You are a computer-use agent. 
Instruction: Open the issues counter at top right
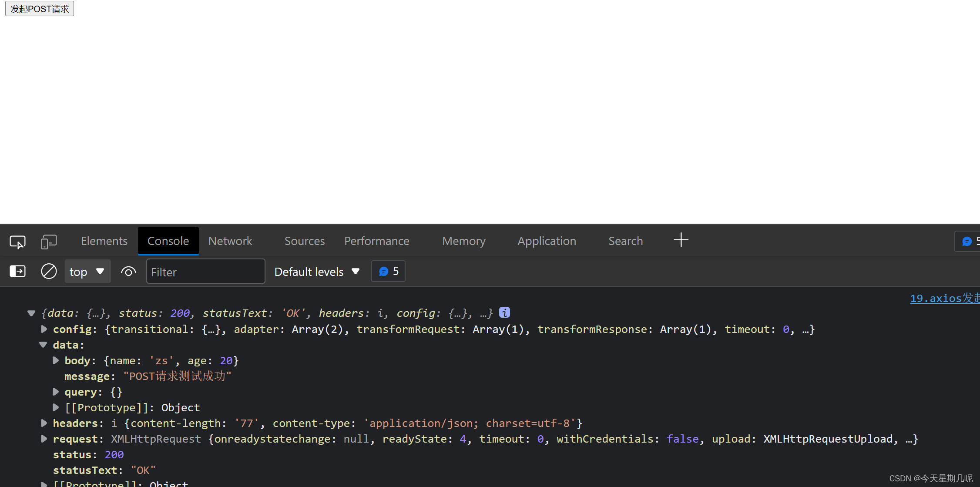(969, 241)
